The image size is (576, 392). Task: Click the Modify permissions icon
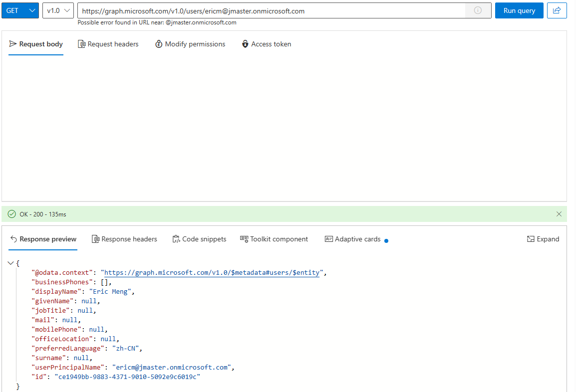(158, 44)
